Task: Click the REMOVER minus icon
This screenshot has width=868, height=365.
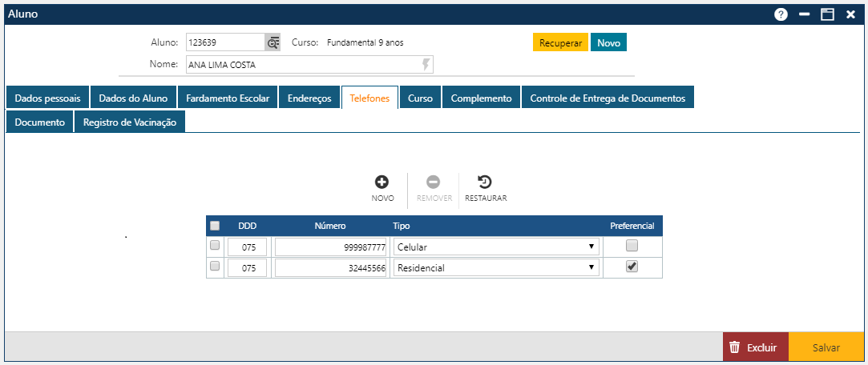Action: pos(434,182)
